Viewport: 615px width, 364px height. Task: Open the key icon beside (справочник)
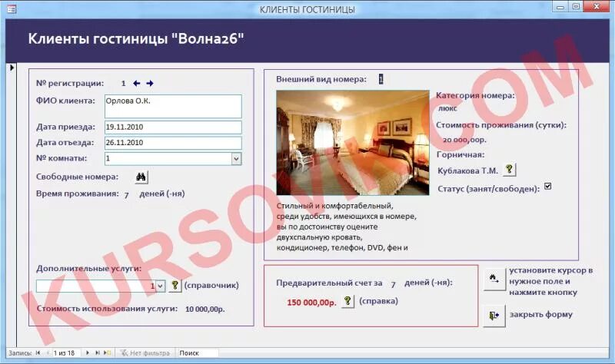(175, 286)
